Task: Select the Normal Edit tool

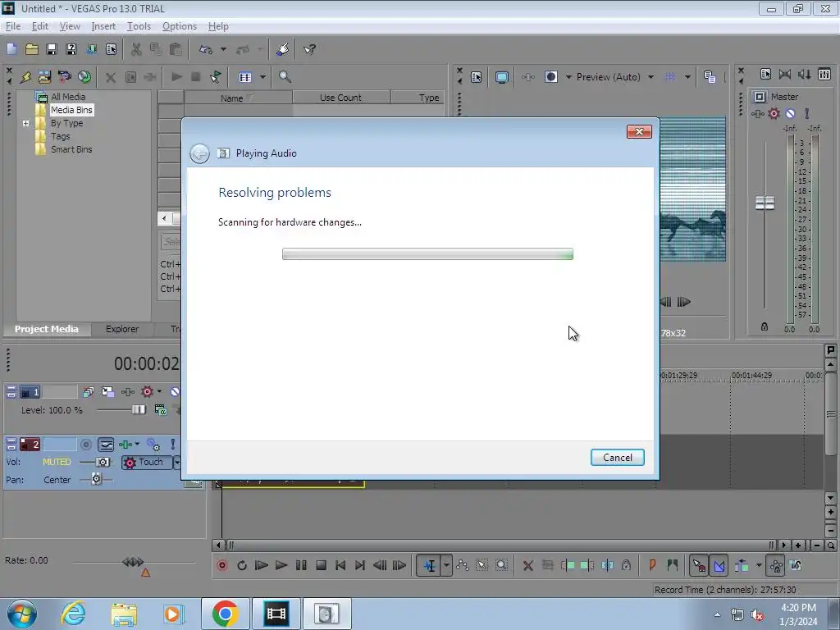Action: tap(430, 565)
